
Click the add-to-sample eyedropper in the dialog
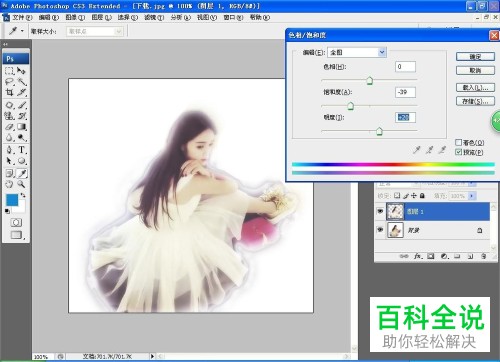[429, 150]
